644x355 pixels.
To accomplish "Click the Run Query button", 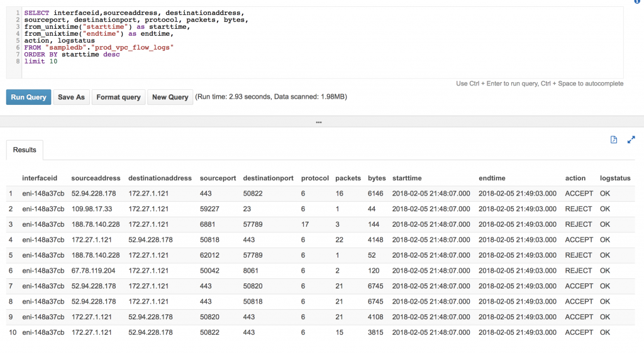I will point(28,97).
